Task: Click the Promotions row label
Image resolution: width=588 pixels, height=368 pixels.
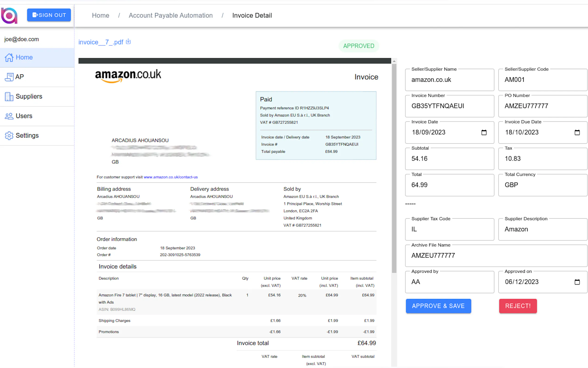Action: pos(109,332)
